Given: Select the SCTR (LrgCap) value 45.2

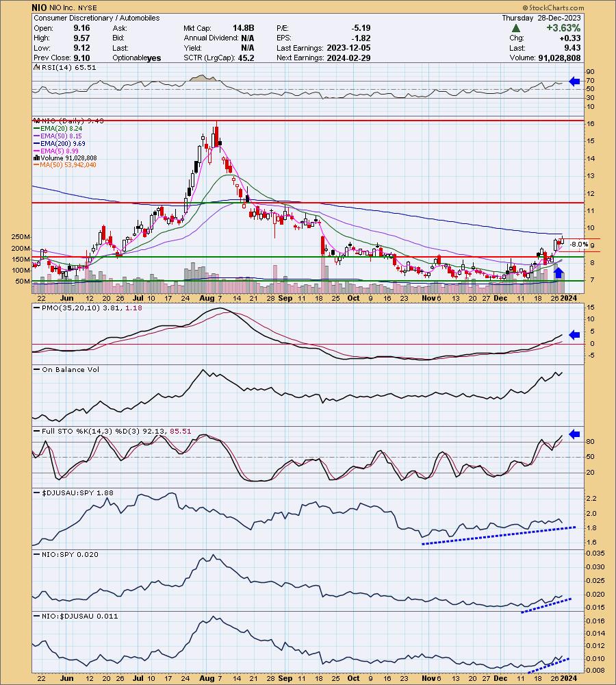Looking at the screenshot, I should click(x=246, y=58).
